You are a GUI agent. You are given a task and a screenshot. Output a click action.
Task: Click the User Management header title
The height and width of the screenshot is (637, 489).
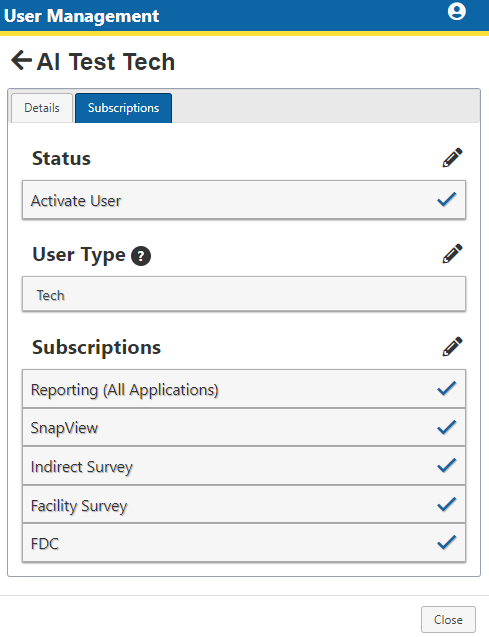tap(81, 16)
